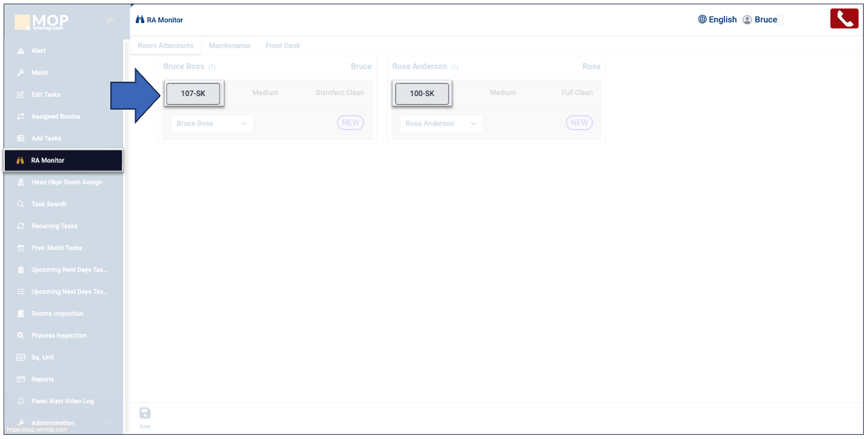Open the Rosa Anderson assignee dropdown
This screenshot has height=439, width=868.
click(x=440, y=124)
